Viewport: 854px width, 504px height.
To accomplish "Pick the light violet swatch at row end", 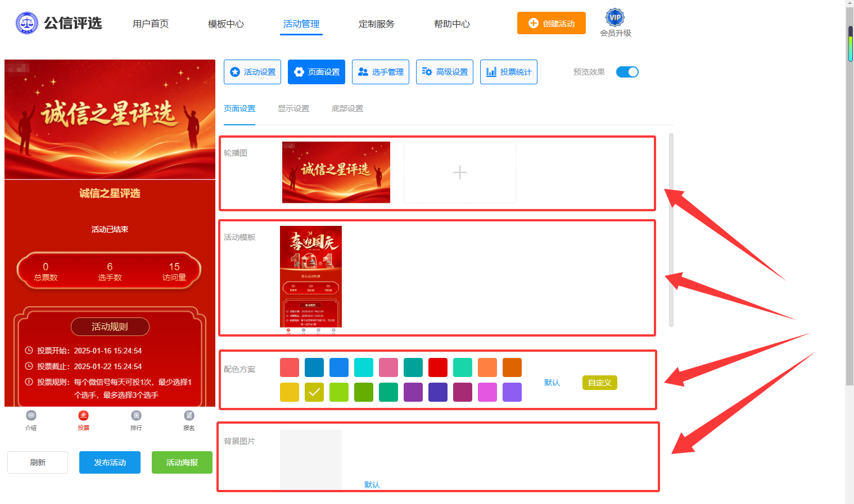I will (512, 392).
